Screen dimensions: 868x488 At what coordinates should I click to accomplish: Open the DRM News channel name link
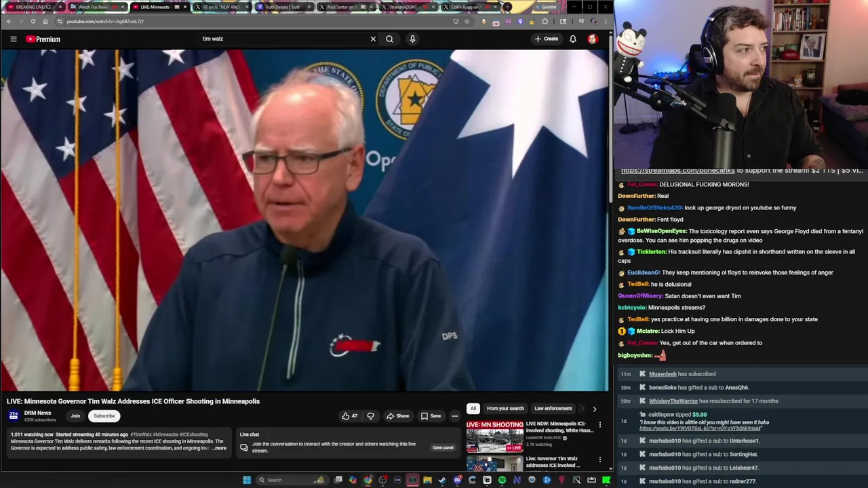(x=38, y=413)
